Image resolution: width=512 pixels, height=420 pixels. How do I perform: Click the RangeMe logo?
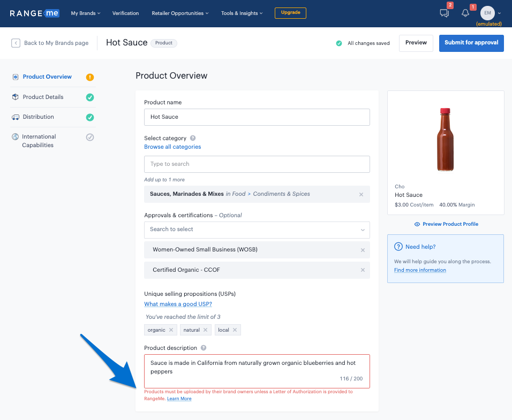pos(34,13)
